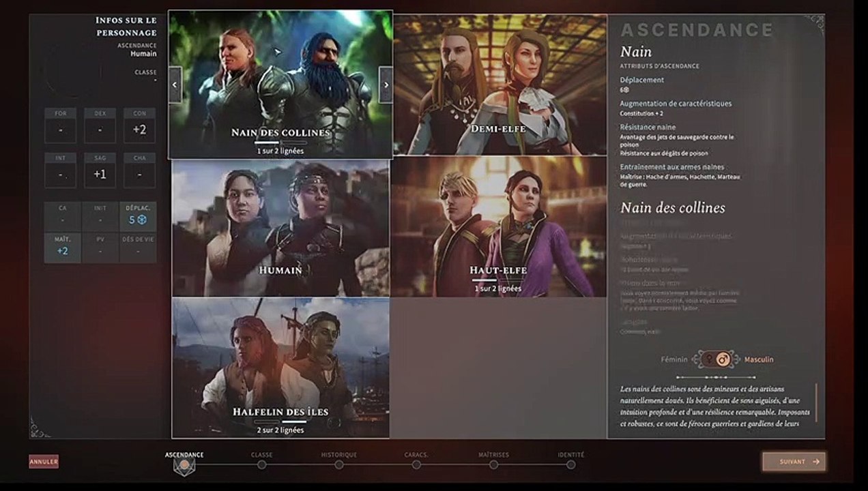Click 'Entraînement aux armes naines' heading
This screenshot has width=868, height=491.
click(672, 167)
